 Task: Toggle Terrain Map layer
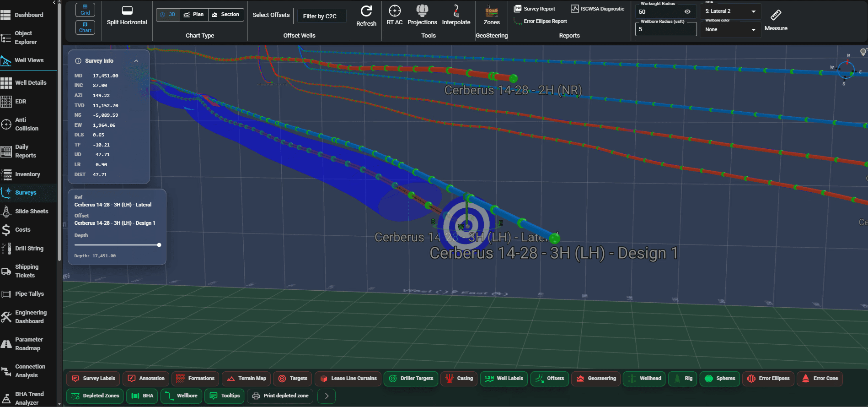[246, 379]
